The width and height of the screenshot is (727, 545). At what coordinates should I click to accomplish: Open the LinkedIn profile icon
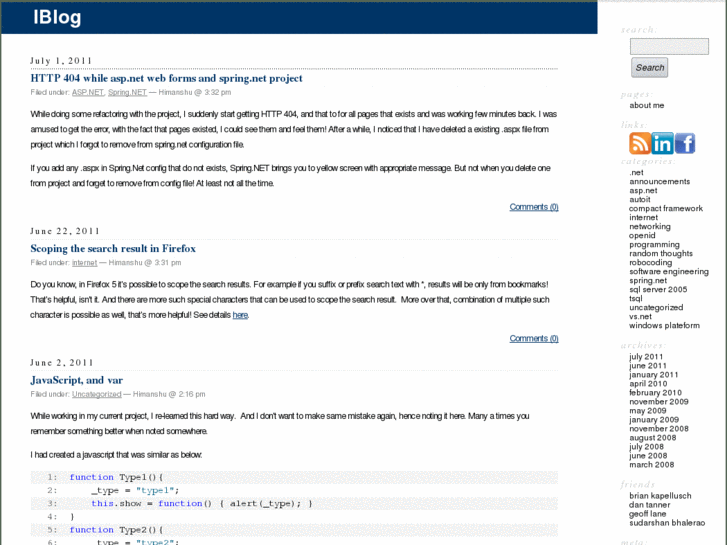pos(662,143)
